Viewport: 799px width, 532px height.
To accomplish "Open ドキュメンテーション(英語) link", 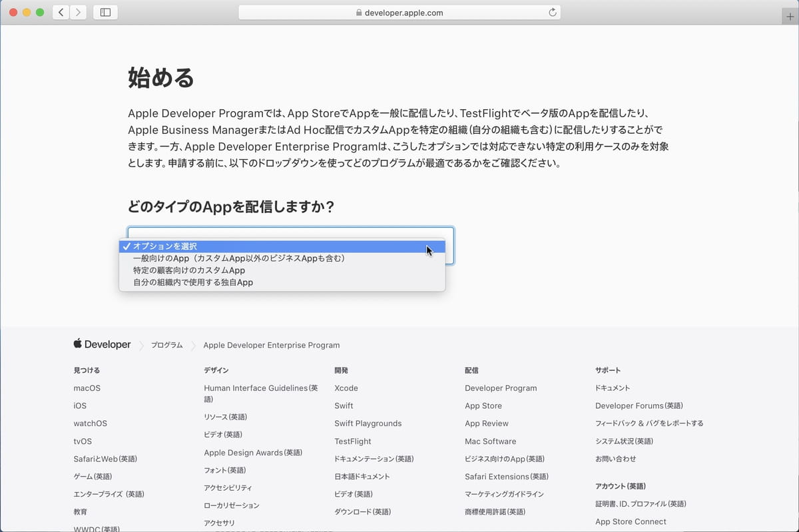I will (x=374, y=459).
